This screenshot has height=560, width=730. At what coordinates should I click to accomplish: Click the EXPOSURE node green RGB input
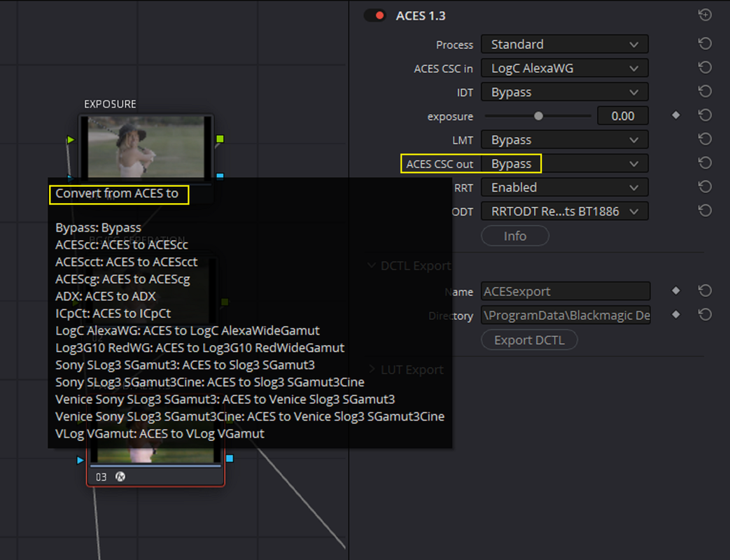click(x=70, y=140)
